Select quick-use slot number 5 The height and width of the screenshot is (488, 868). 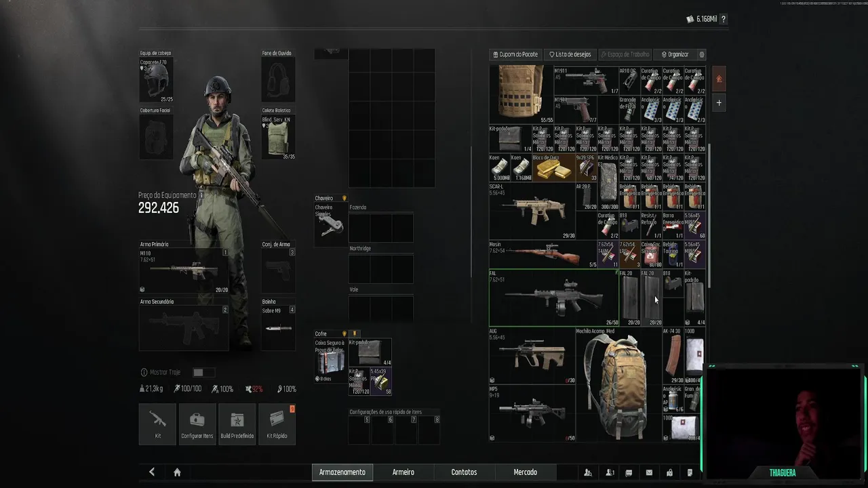click(360, 430)
